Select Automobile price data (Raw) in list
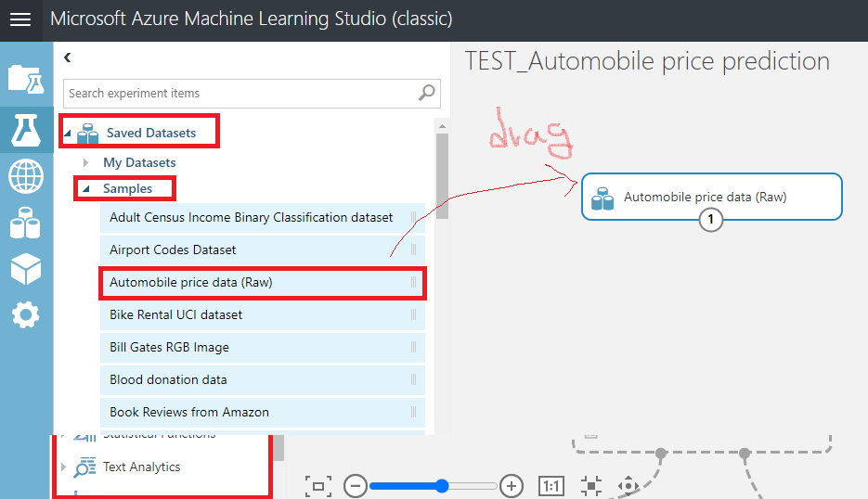868x499 pixels. click(263, 283)
